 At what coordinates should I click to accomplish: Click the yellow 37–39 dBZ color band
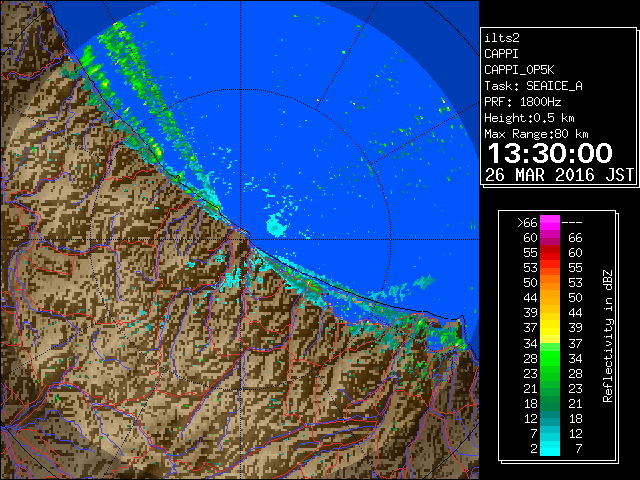tap(550, 328)
